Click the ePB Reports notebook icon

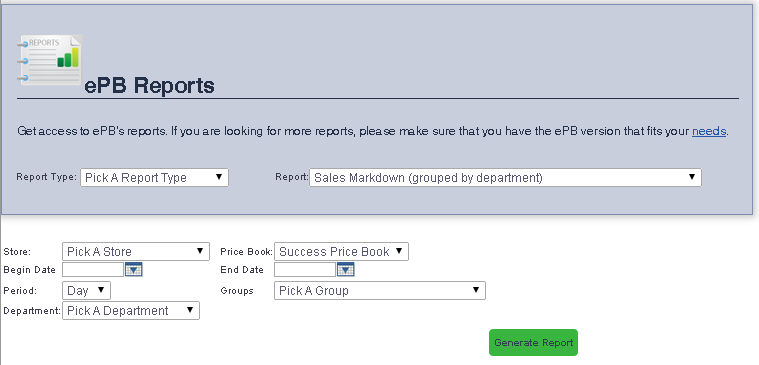coord(50,60)
